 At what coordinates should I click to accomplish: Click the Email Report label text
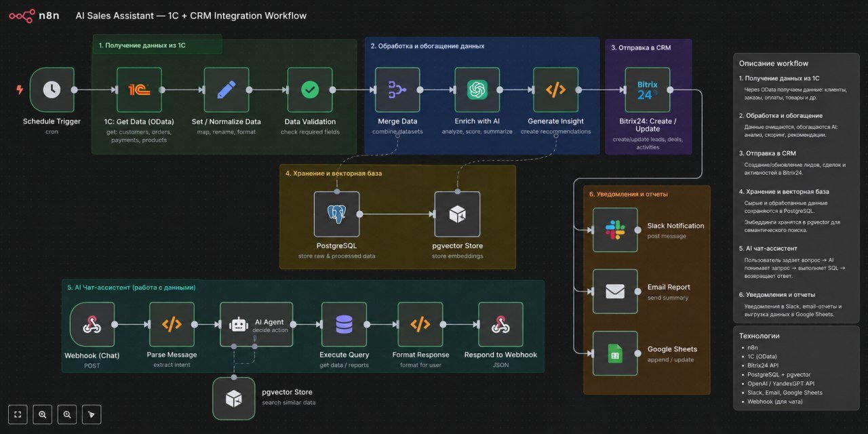[669, 287]
